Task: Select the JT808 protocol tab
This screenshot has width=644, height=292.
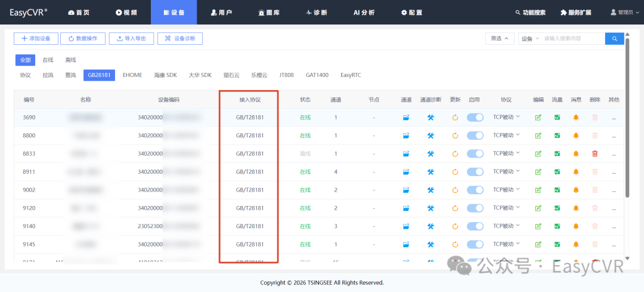Action: click(x=286, y=75)
